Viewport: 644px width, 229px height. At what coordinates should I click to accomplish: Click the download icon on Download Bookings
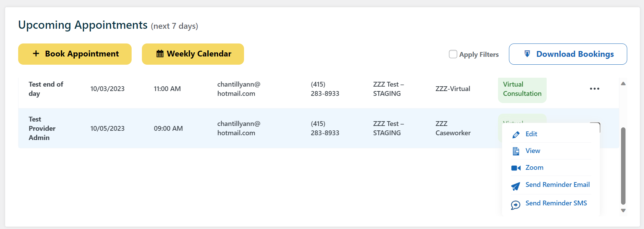coord(527,54)
